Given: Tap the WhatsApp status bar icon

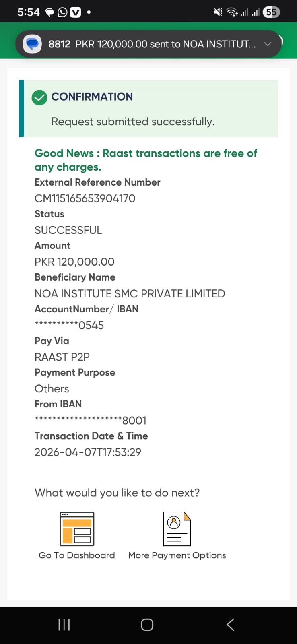Looking at the screenshot, I should [x=62, y=12].
